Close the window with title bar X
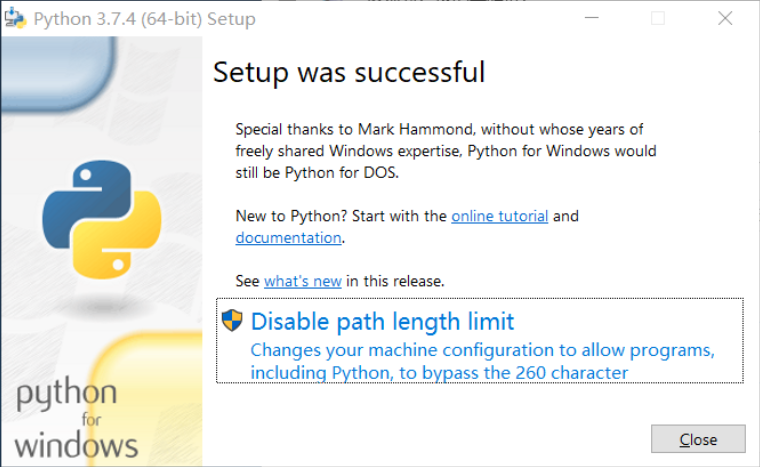Image resolution: width=760 pixels, height=467 pixels. point(723,19)
